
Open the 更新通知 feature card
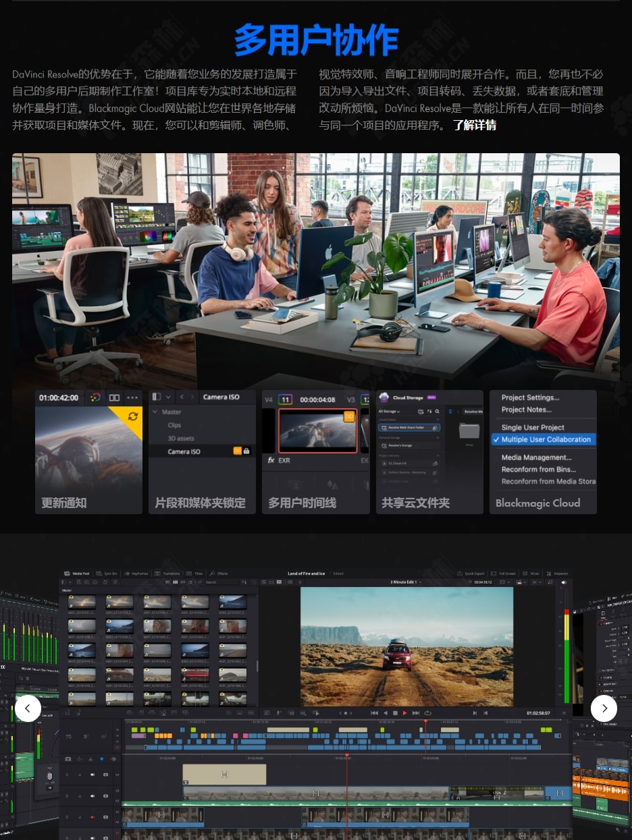(x=88, y=452)
